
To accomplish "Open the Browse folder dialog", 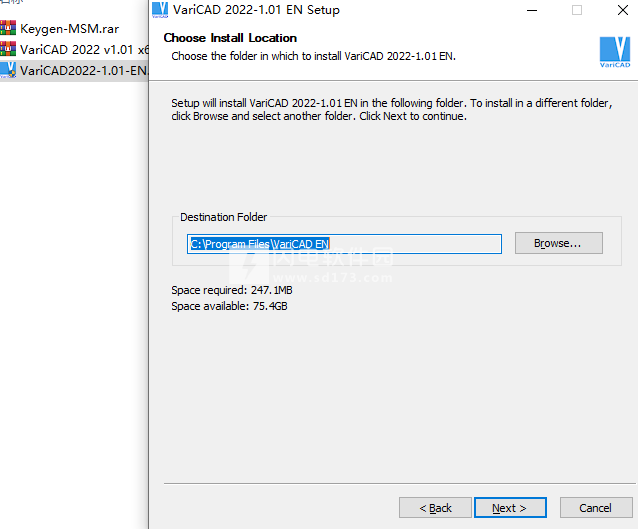I will click(x=559, y=243).
